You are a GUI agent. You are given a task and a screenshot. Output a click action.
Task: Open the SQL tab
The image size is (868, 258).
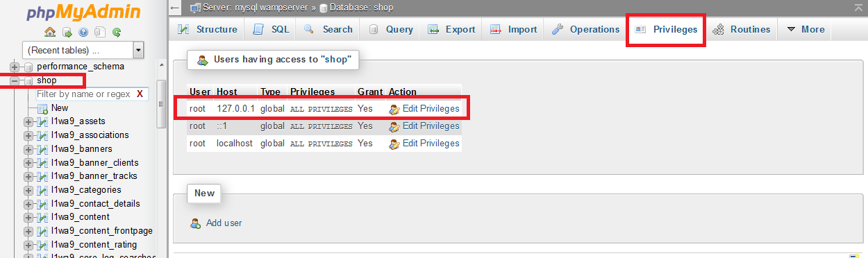tap(271, 29)
